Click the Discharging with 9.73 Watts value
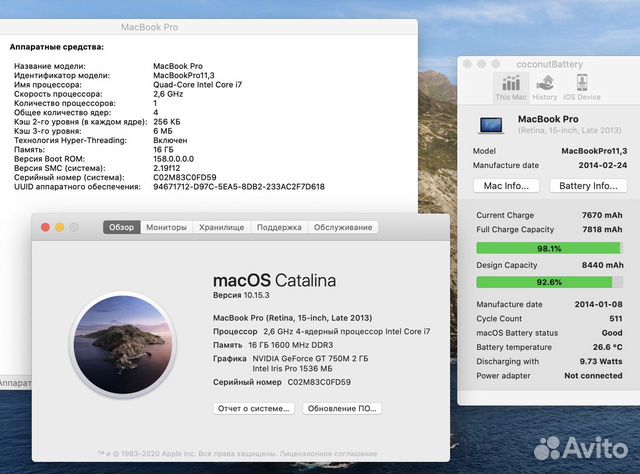 coord(601,361)
